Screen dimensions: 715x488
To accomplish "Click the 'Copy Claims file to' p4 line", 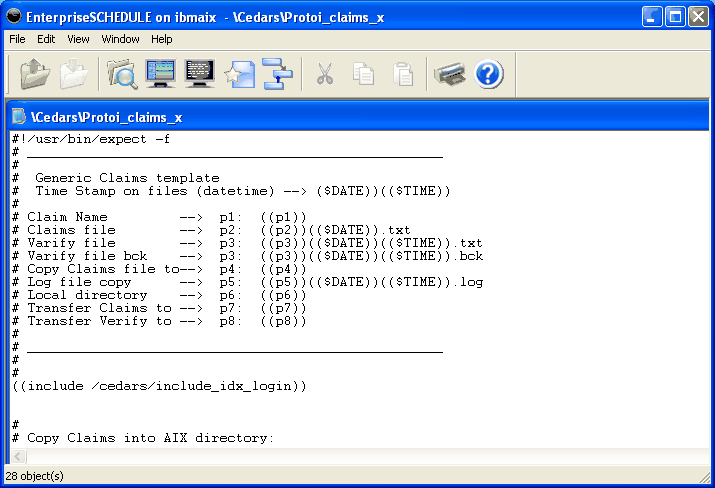I will 159,269.
